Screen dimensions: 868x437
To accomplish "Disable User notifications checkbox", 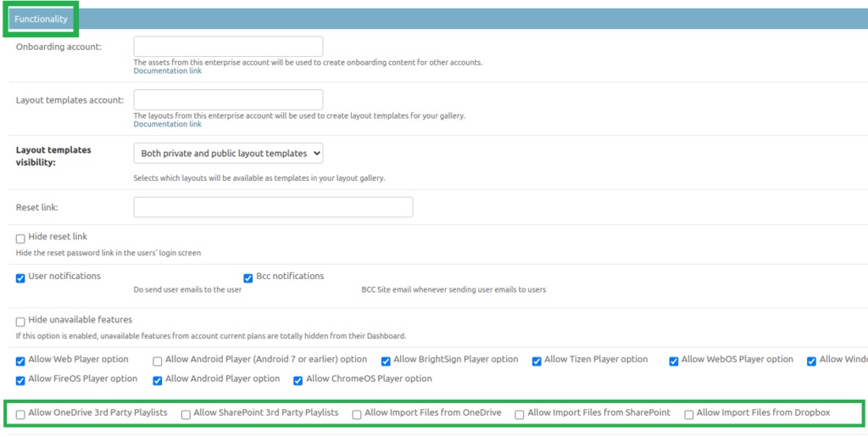I will (20, 277).
